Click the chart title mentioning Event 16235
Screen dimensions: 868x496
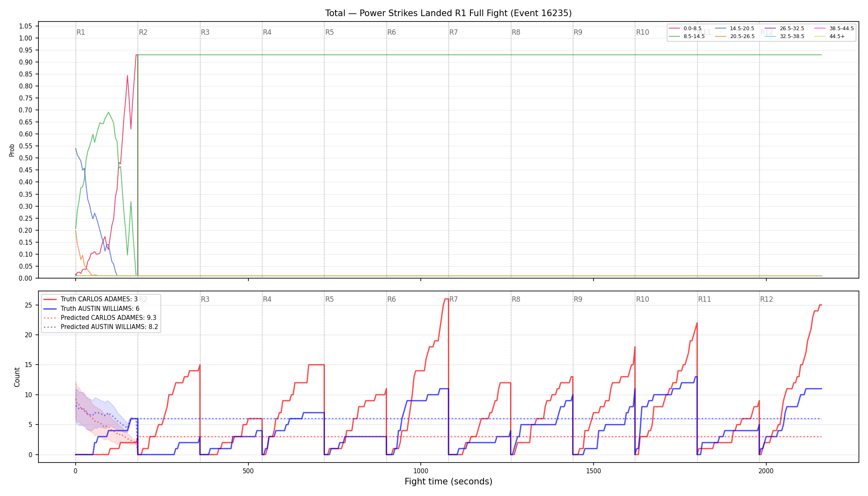tap(448, 13)
